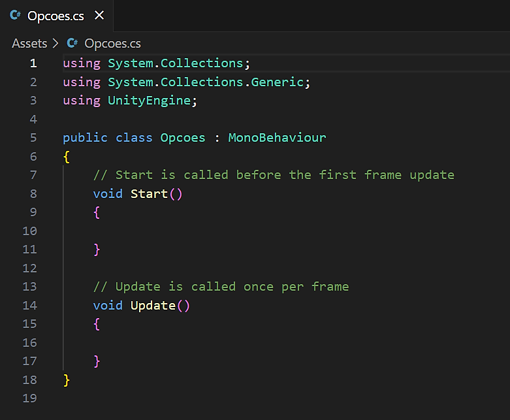Click the MonoBehaviour base class name

[277, 138]
